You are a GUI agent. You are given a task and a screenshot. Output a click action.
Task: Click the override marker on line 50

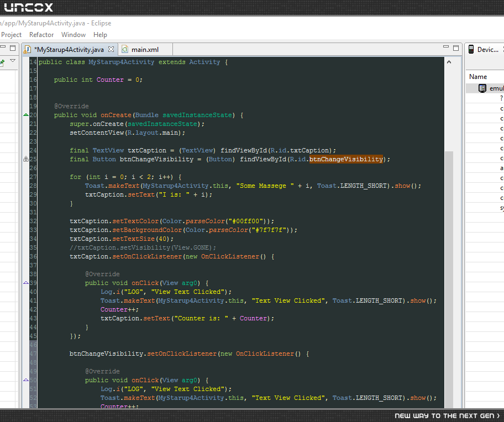point(26,380)
